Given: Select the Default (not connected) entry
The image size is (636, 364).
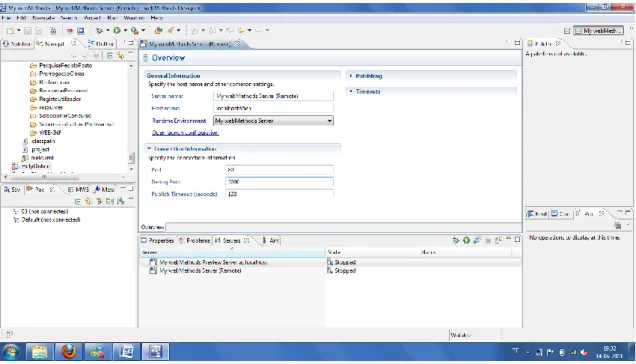Looking at the screenshot, I should pos(47,220).
